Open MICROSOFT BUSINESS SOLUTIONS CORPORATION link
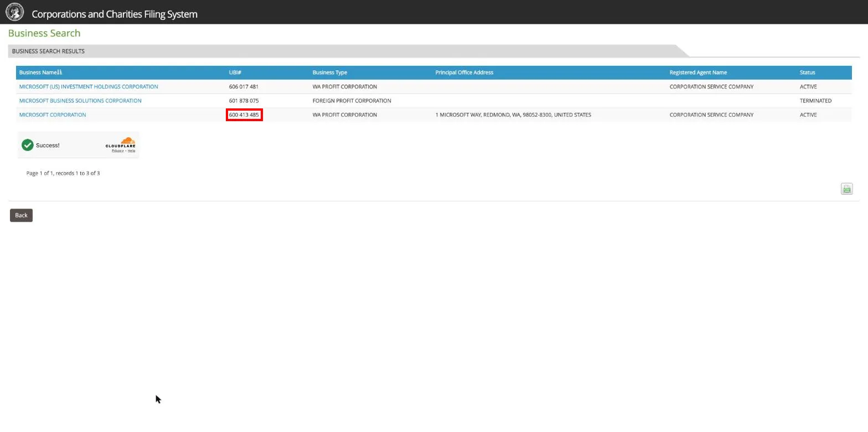 pyautogui.click(x=80, y=101)
